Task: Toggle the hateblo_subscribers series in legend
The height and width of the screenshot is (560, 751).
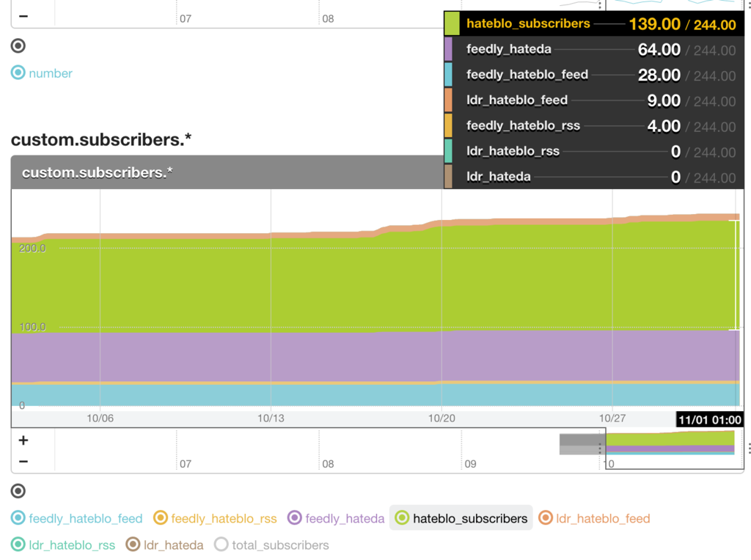Action: [x=461, y=518]
